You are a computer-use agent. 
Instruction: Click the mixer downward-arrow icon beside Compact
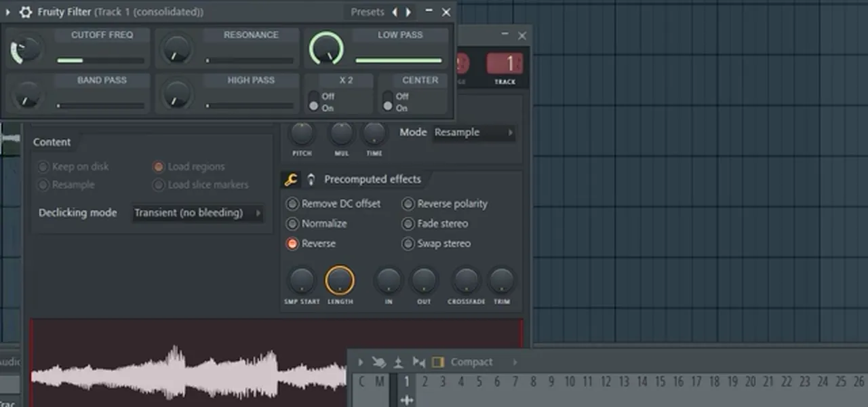[399, 362]
